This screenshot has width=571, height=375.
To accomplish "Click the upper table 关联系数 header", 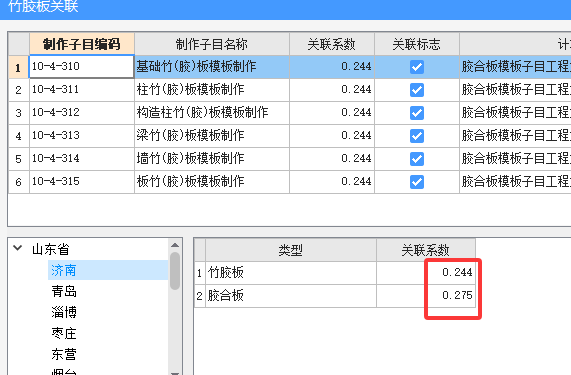I will (x=332, y=44).
